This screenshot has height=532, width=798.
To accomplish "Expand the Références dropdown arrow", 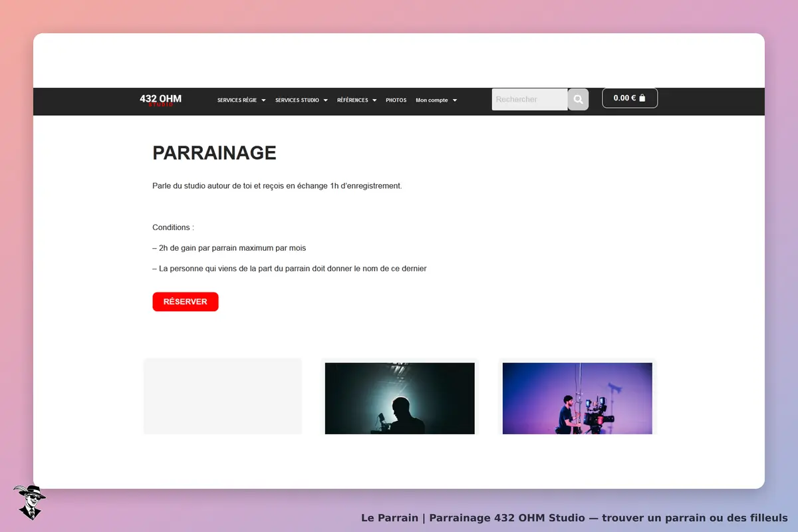I will pos(374,100).
